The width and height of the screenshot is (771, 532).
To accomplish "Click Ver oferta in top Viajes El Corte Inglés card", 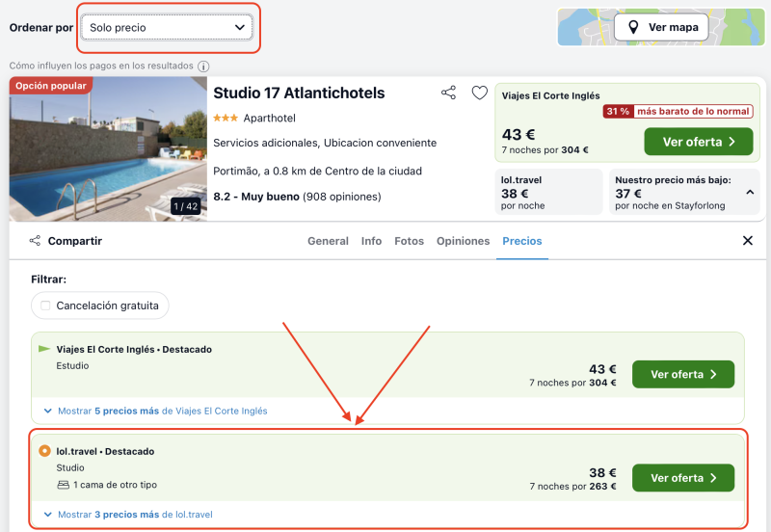I will tap(698, 142).
